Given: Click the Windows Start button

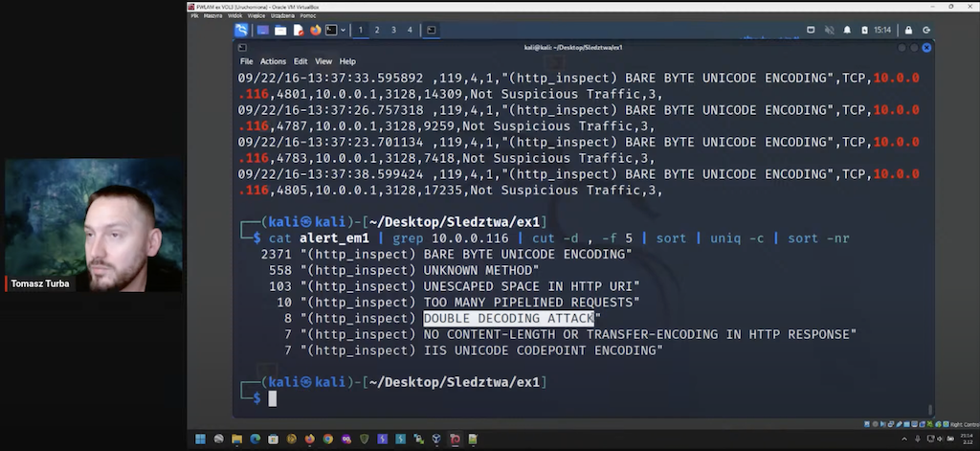Looking at the screenshot, I should pos(201,440).
